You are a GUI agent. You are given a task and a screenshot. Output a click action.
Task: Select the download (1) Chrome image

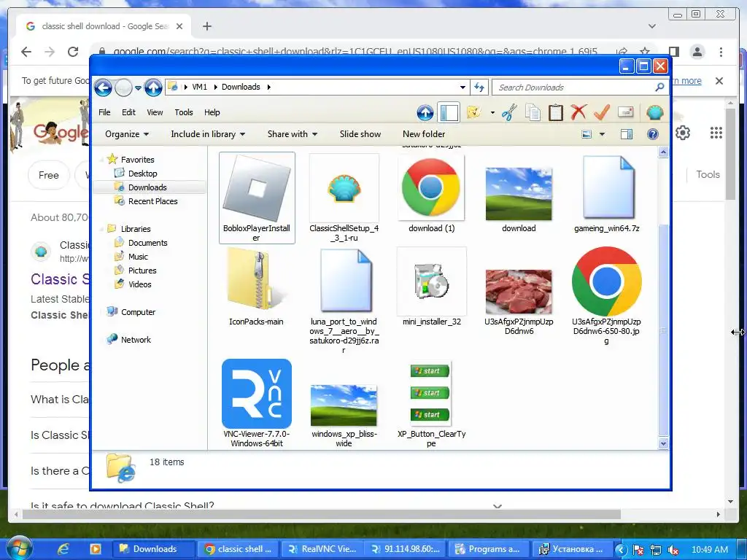click(431, 192)
